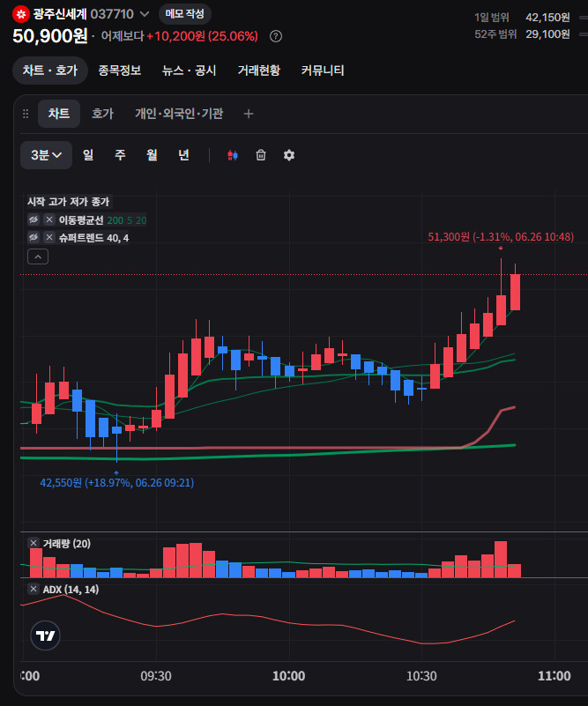The height and width of the screenshot is (706, 588).
Task: Click the 10:00 time axis label
Action: [x=288, y=676]
